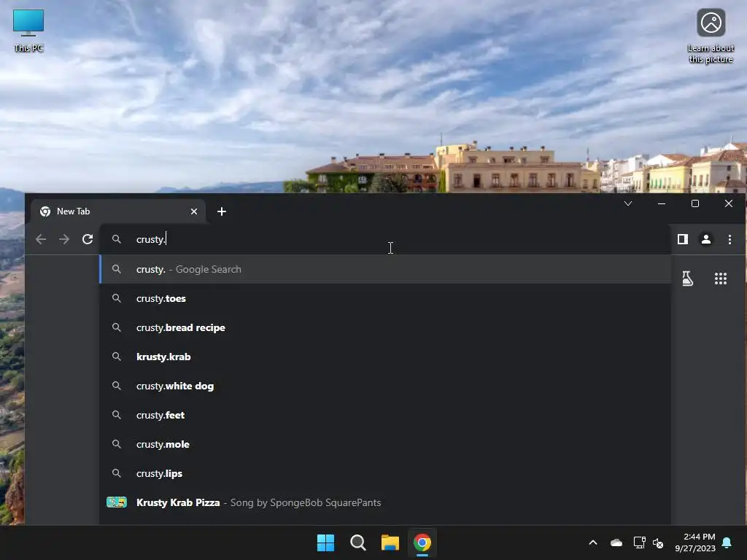
Task: Open File Explorer from the taskbar
Action: [390, 542]
